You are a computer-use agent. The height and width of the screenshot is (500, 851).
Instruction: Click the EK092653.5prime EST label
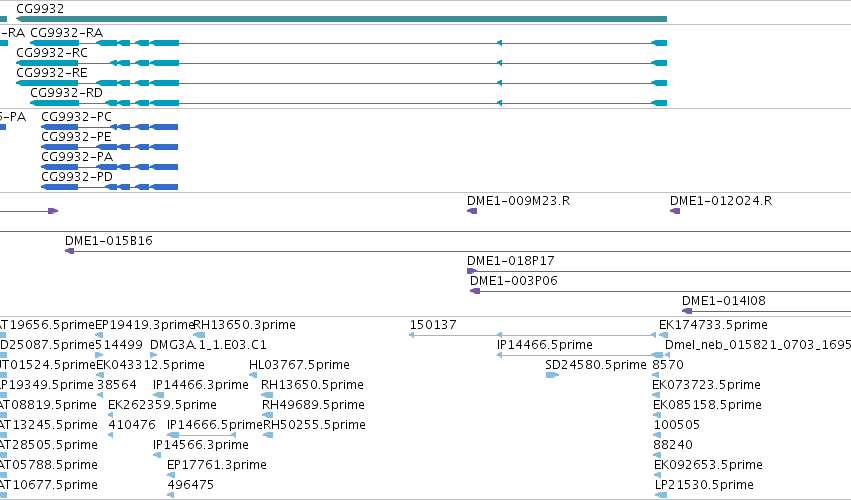708,466
